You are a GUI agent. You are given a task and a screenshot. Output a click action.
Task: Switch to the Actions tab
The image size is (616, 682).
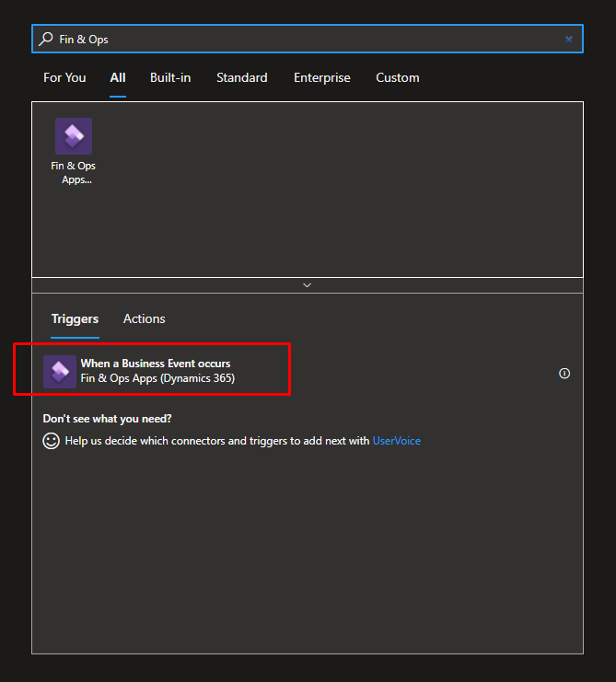(144, 318)
